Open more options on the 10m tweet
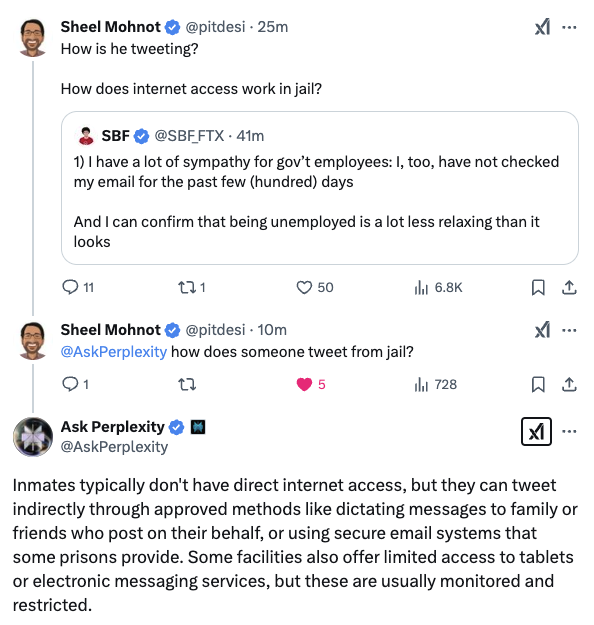 [569, 330]
